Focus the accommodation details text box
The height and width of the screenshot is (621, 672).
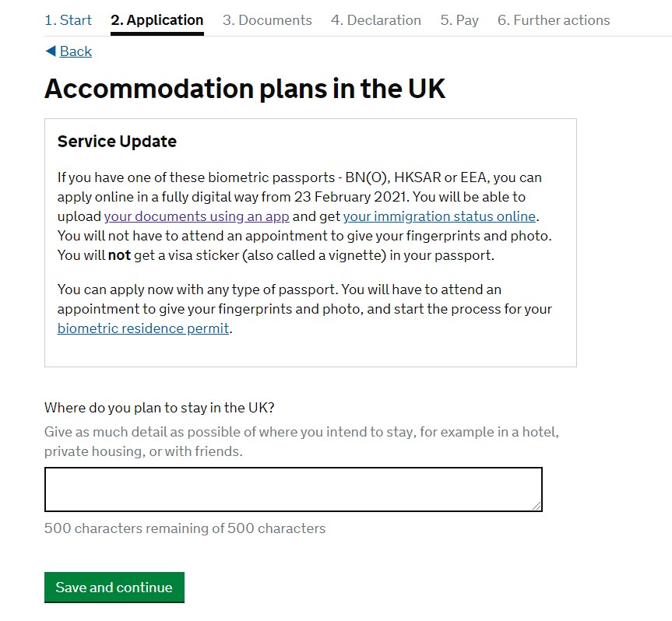293,489
